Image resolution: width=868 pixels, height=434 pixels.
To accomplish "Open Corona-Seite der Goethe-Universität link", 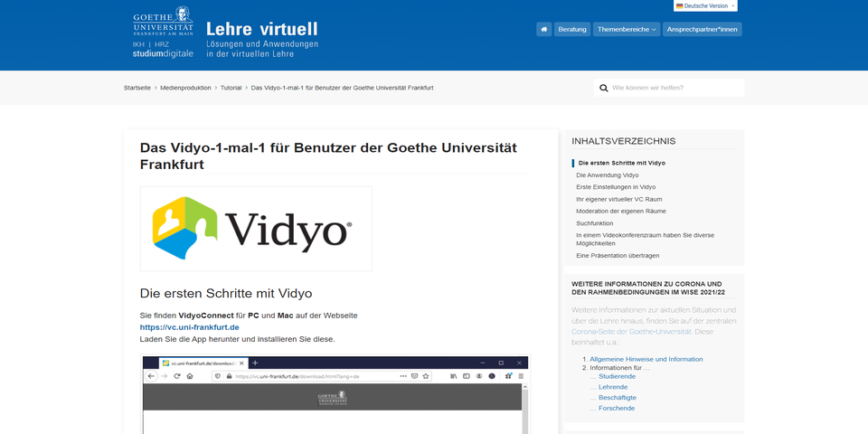I will [631, 332].
